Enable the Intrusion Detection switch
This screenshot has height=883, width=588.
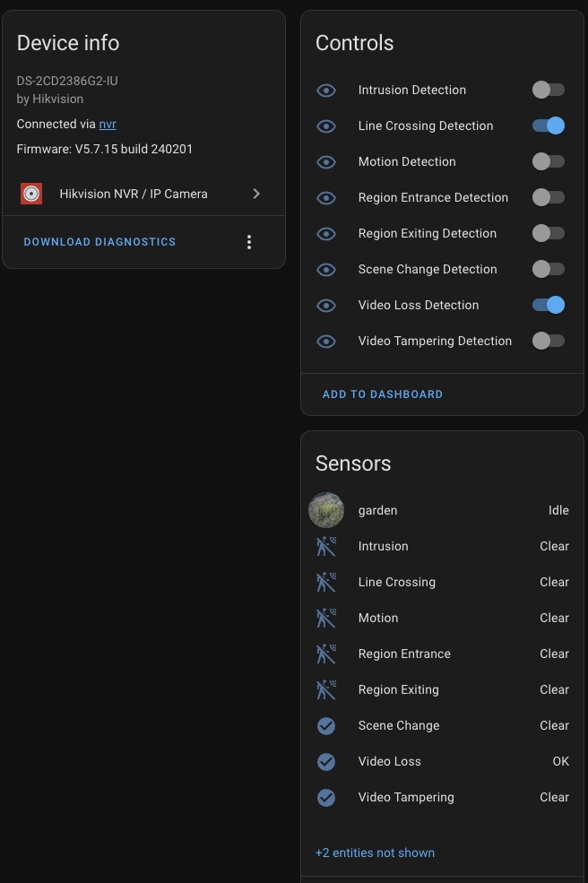pyautogui.click(x=548, y=91)
